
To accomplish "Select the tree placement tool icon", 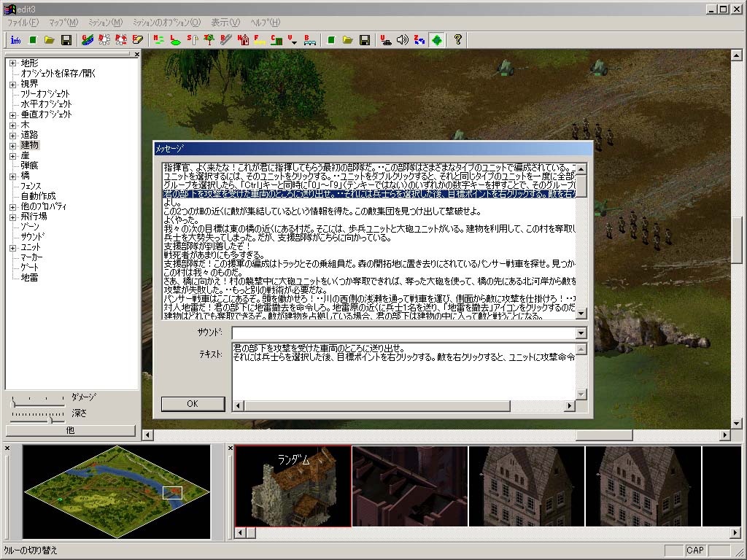I will [x=209, y=39].
